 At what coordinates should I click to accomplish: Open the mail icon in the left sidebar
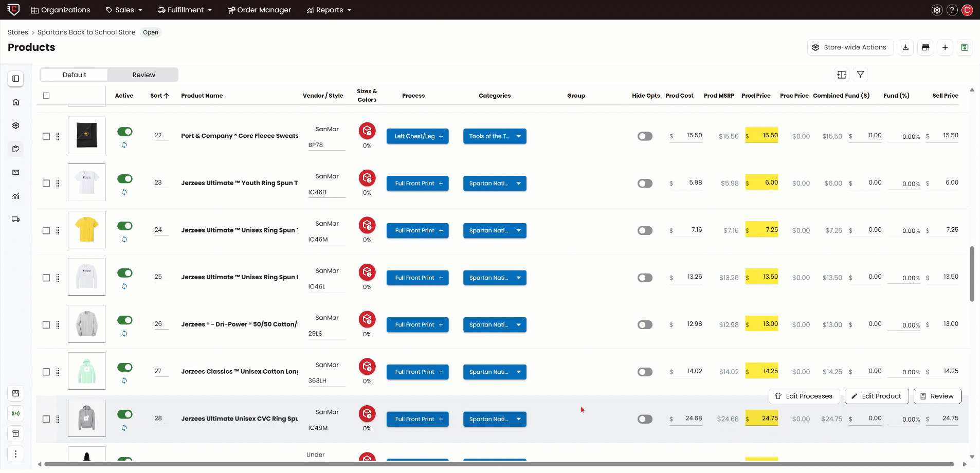(16, 172)
